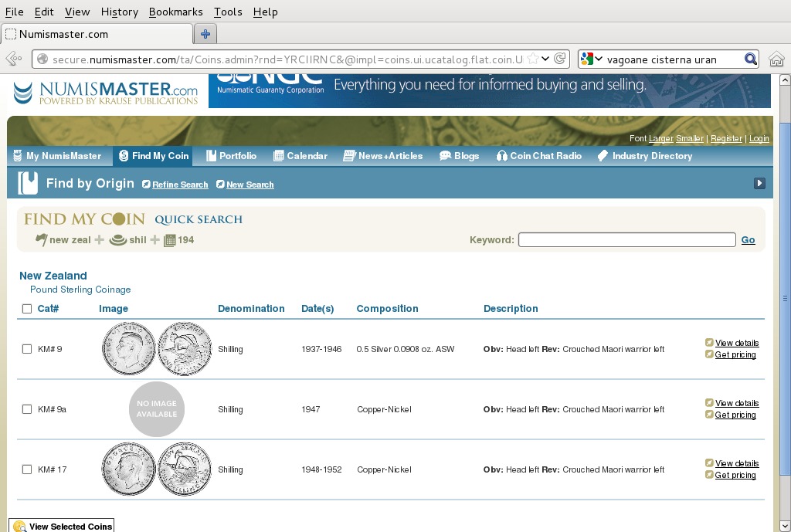Sort by the Denomination column header
The width and height of the screenshot is (791, 532).
[251, 309]
